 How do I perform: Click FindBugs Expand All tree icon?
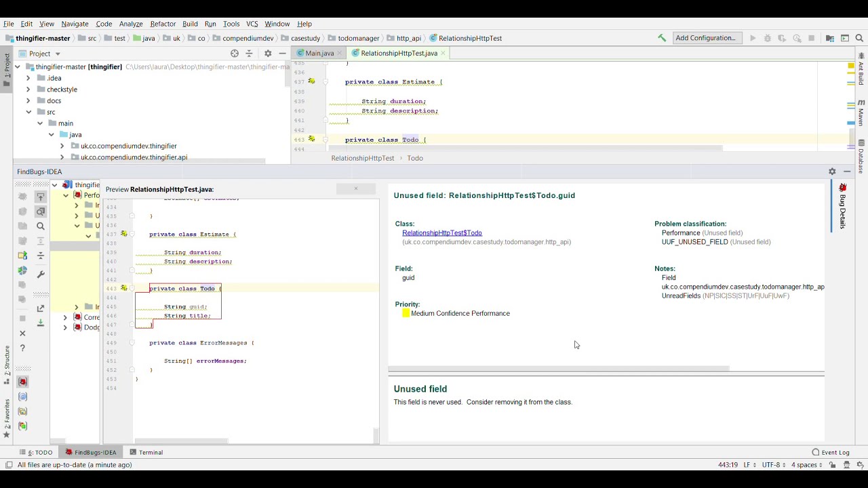pyautogui.click(x=41, y=241)
